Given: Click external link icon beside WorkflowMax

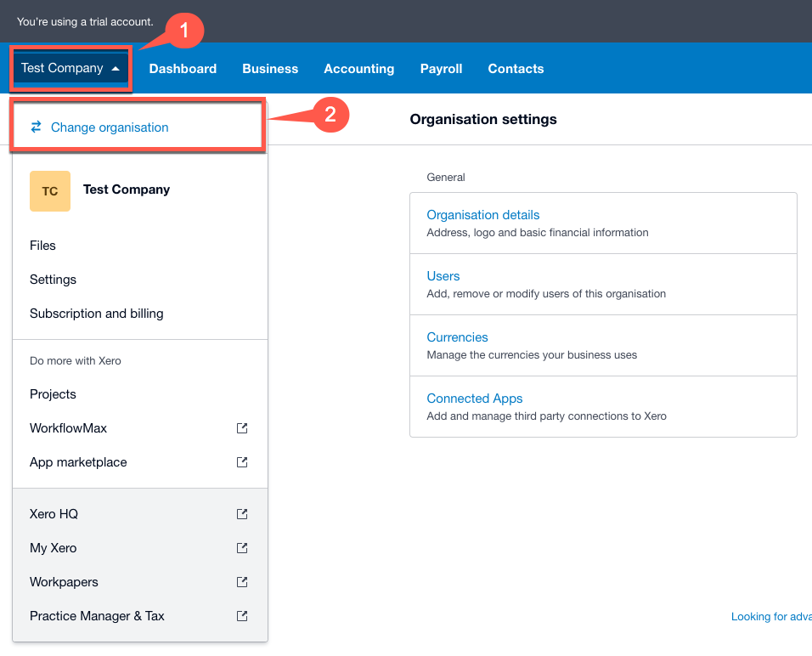Looking at the screenshot, I should (242, 428).
